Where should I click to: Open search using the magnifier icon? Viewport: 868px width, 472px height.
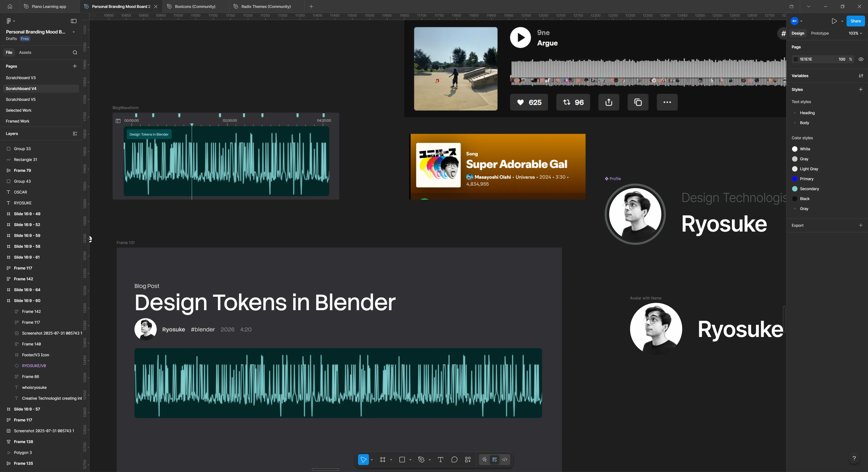[75, 52]
